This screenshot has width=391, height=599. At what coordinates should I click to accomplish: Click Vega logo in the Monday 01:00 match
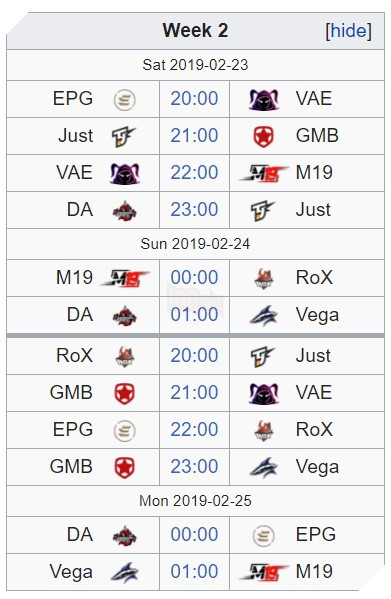pyautogui.click(x=124, y=572)
